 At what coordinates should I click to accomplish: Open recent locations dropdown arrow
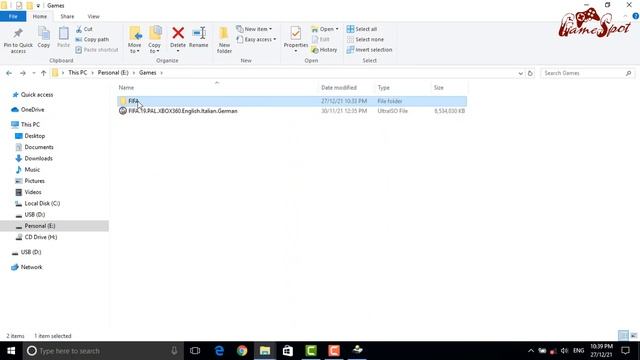point(33,73)
